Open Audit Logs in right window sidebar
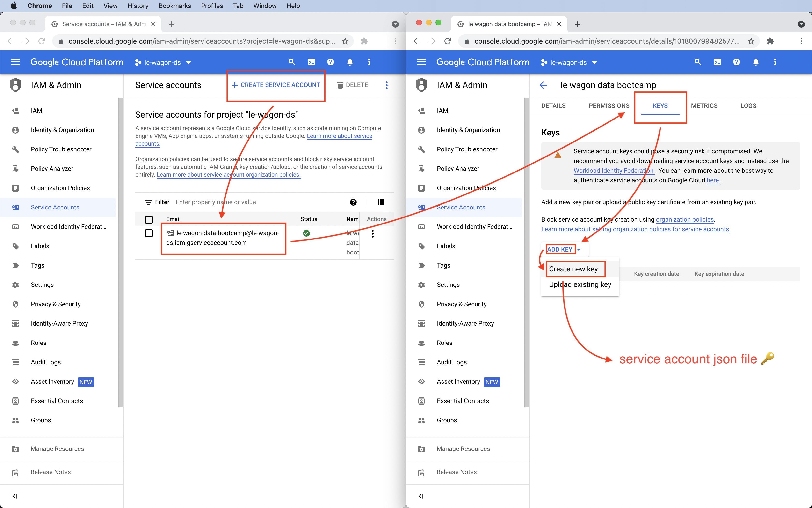The image size is (812, 508). point(452,362)
